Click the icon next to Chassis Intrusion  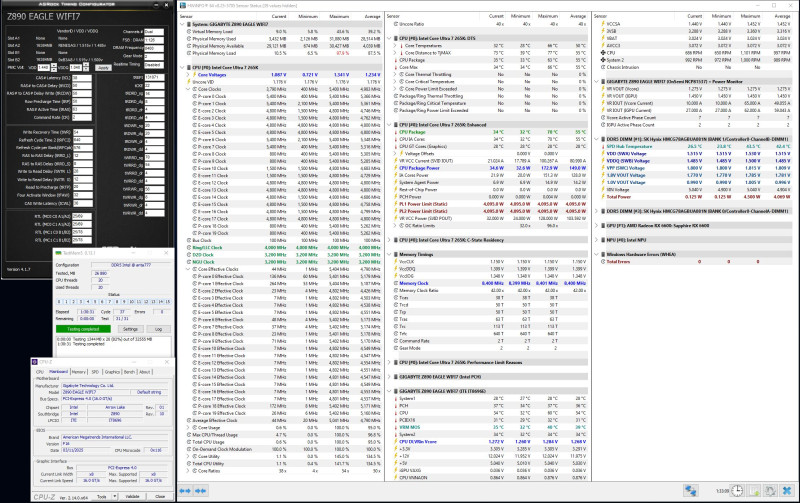pos(603,67)
